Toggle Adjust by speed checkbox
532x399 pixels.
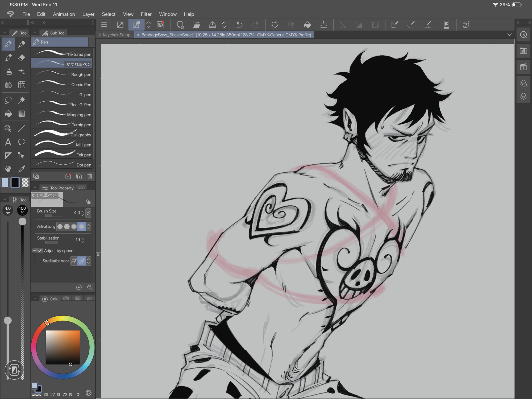coord(40,251)
